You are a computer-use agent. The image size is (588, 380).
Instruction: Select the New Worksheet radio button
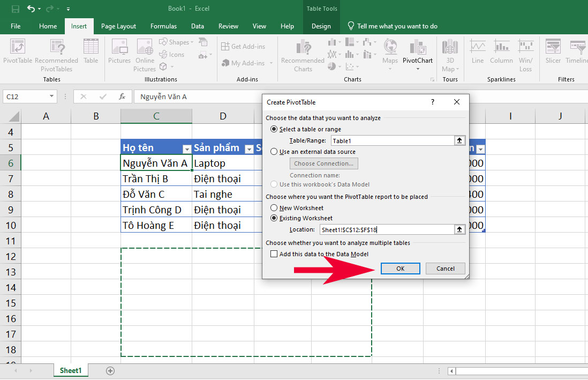tap(274, 207)
